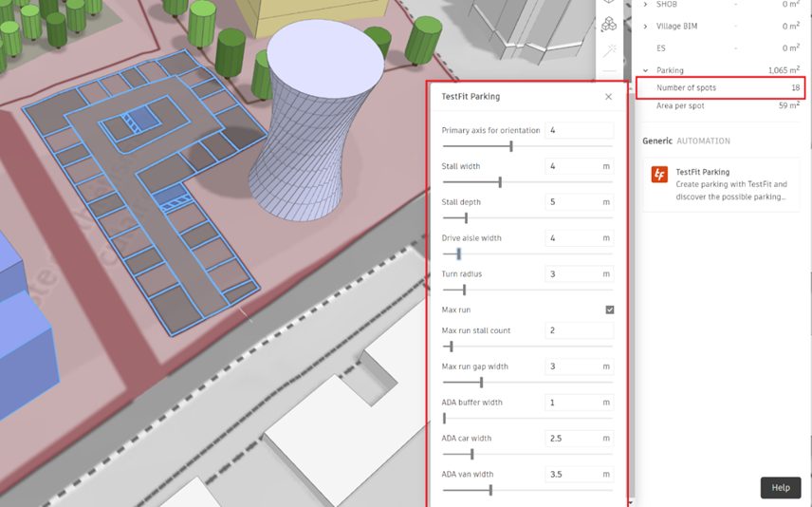Click the Max run gap width field
Viewport: 812px width, 507px height.
[579, 366]
